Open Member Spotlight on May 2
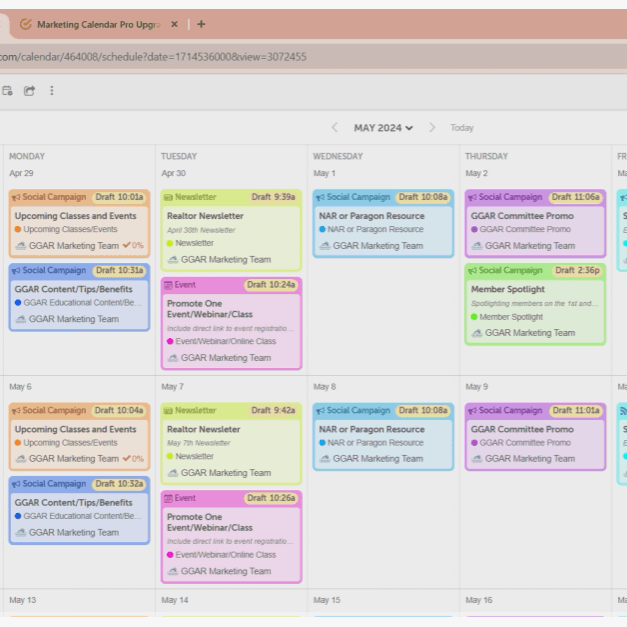This screenshot has width=627, height=627. [x=507, y=289]
